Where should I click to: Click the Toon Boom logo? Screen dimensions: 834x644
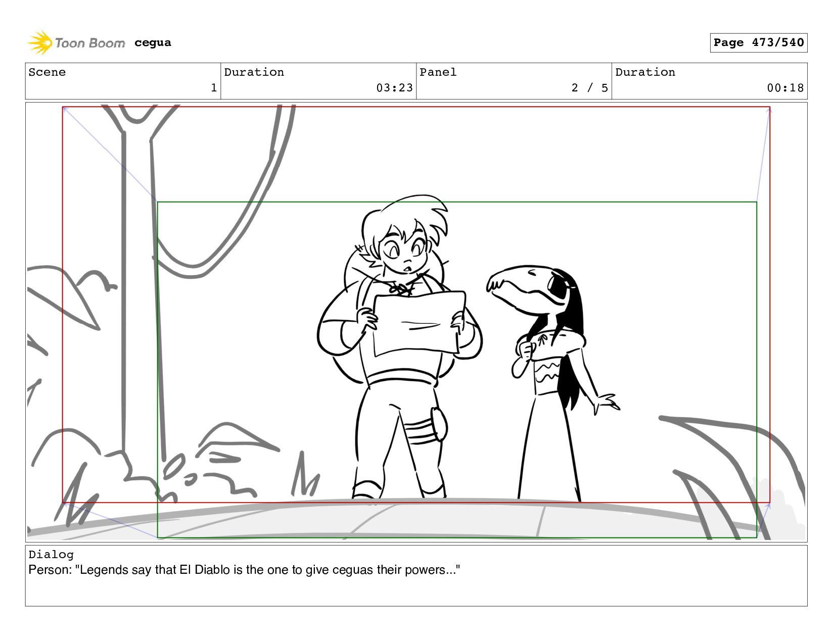point(76,43)
